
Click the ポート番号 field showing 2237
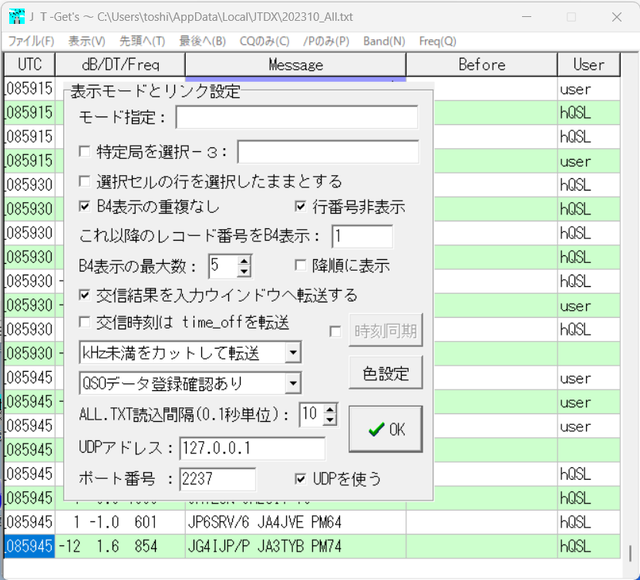coord(218,478)
